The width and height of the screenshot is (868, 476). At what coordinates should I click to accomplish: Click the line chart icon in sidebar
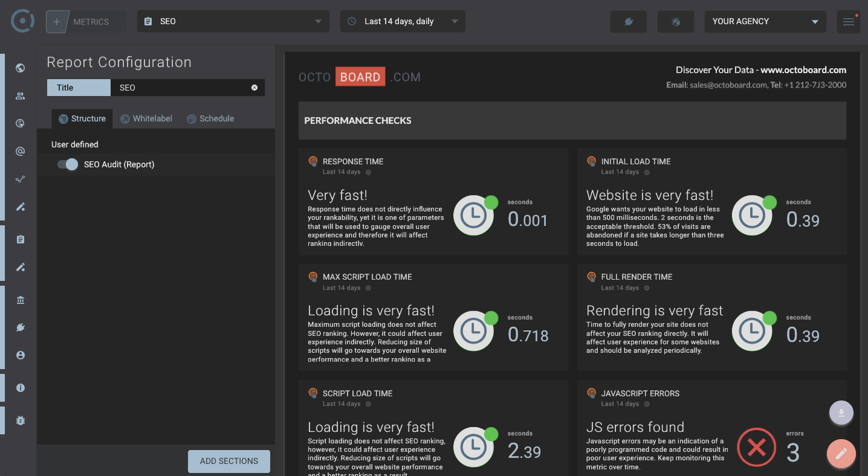(21, 179)
